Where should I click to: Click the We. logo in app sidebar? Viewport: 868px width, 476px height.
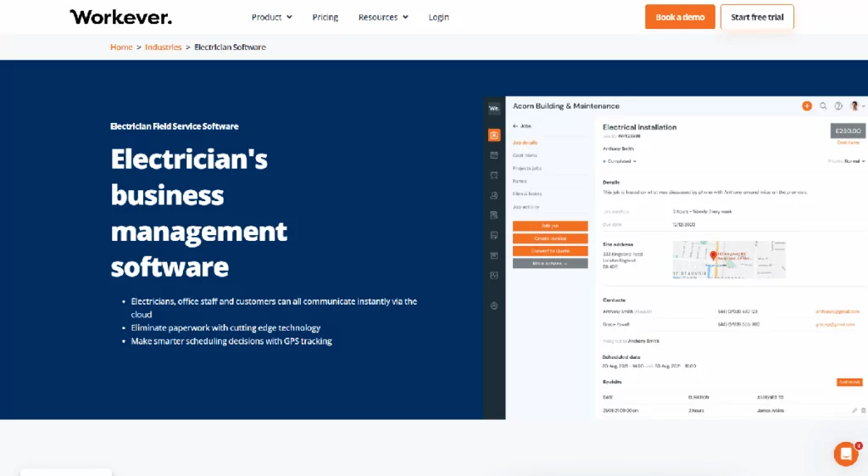(494, 108)
